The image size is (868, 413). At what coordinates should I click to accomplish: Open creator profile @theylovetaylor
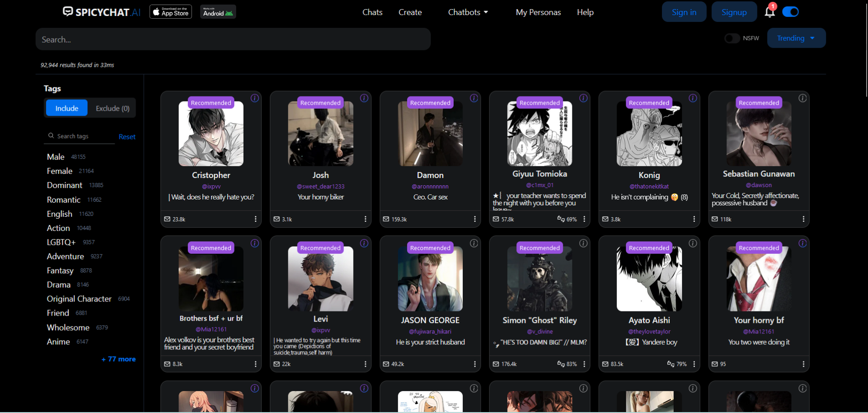click(649, 331)
